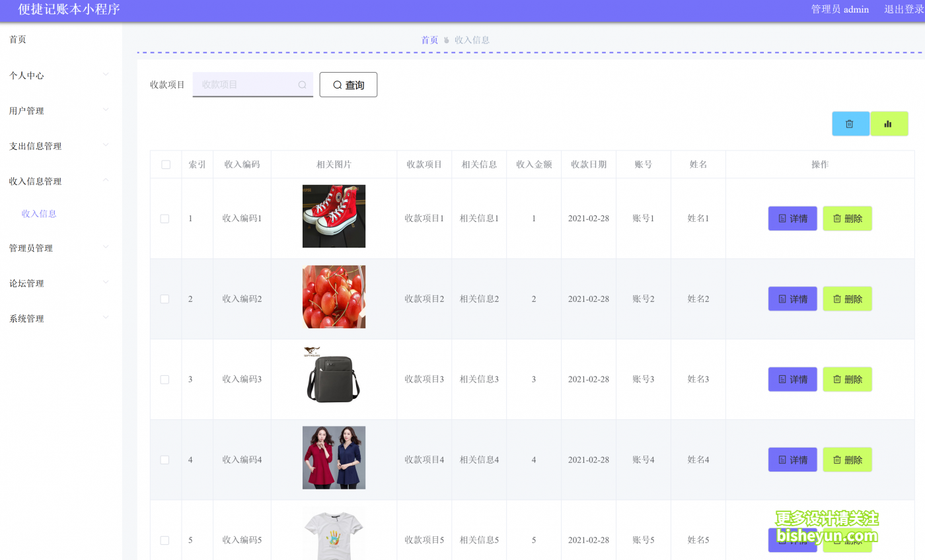925x560 pixels.
Task: Open 详情 for row 3
Action: [792, 380]
